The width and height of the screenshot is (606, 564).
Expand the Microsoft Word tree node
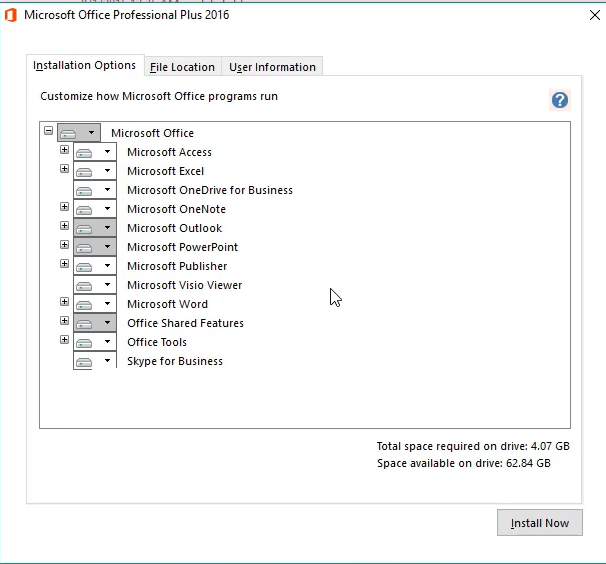pyautogui.click(x=64, y=302)
